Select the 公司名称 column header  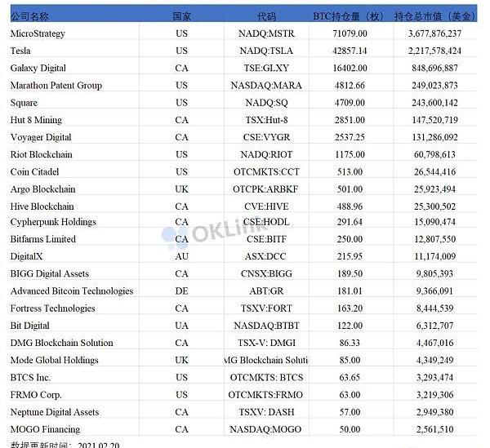32,16
